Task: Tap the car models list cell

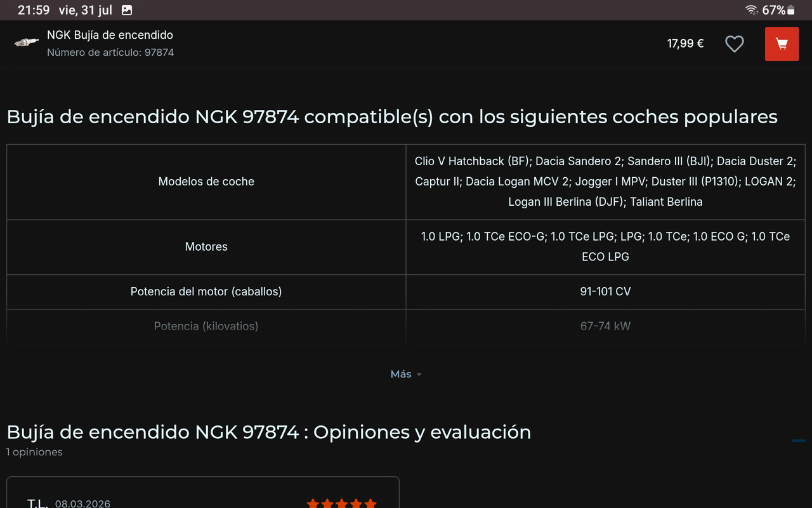Action: click(605, 182)
